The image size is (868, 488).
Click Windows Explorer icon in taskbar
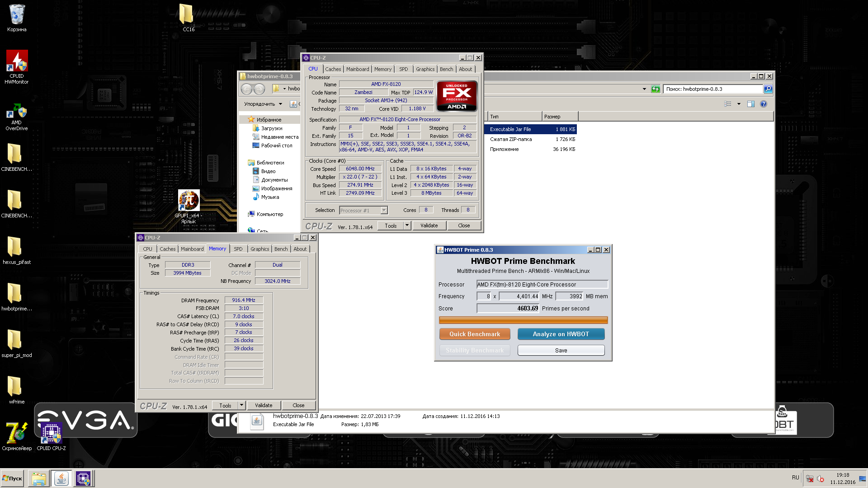[39, 479]
